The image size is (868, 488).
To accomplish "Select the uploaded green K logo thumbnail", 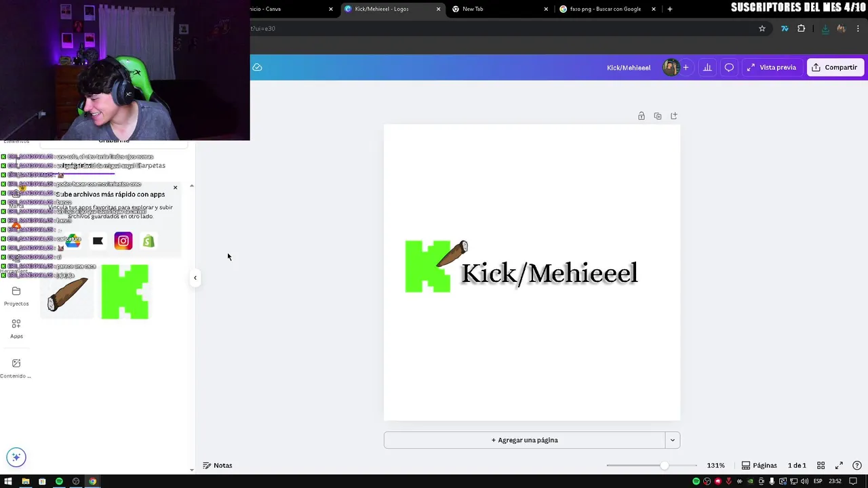I will pyautogui.click(x=125, y=291).
